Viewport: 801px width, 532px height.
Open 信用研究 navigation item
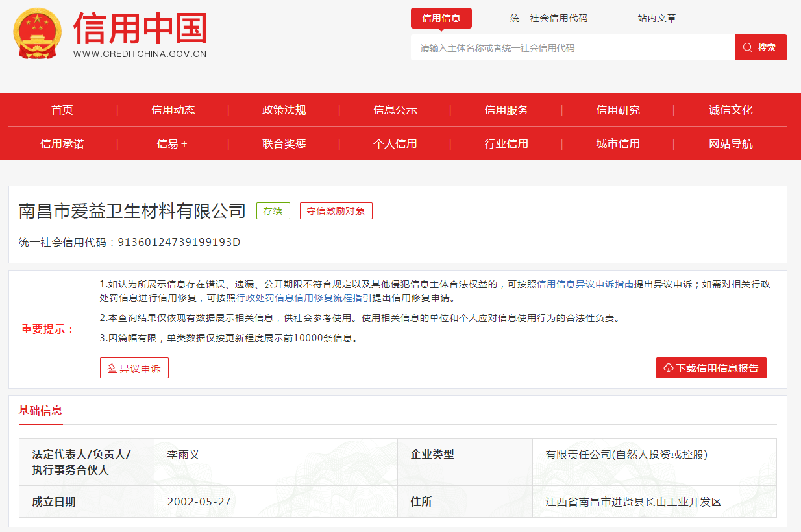coord(618,110)
